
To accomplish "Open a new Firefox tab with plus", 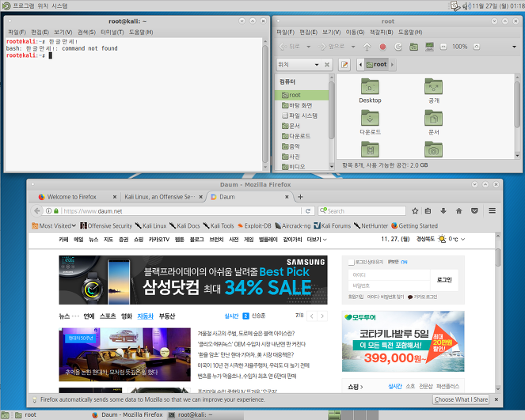I will [x=300, y=197].
